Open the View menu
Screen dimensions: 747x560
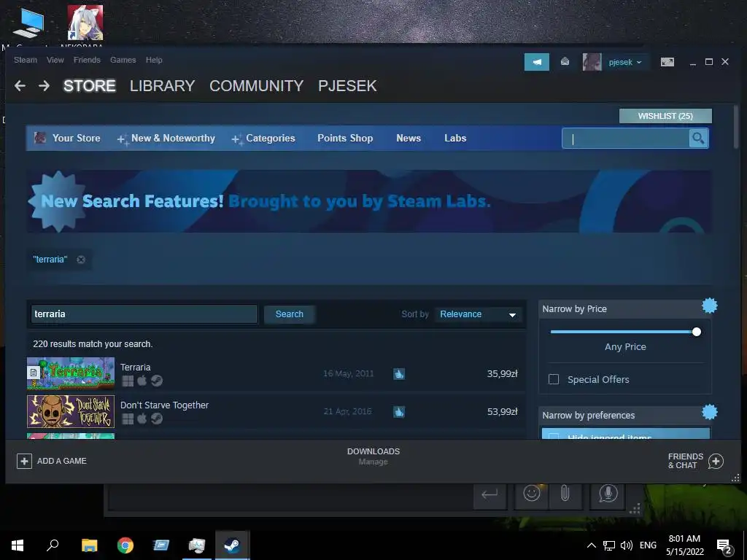point(55,60)
